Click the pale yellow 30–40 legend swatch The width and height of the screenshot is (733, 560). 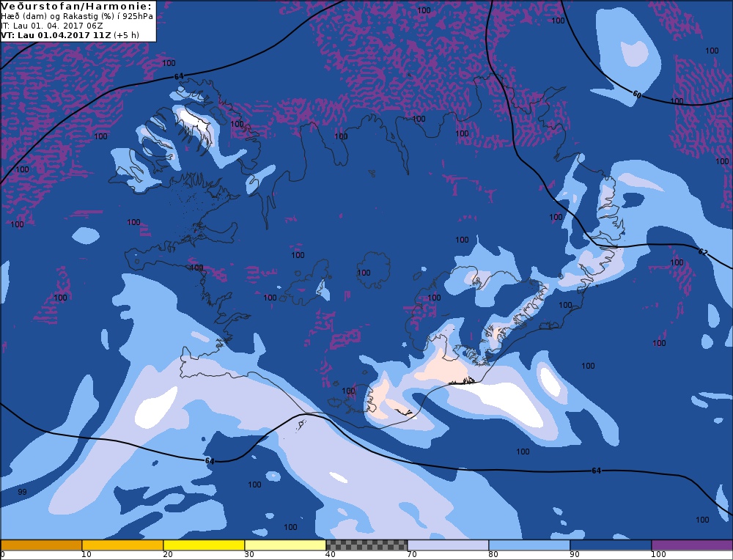(285, 545)
